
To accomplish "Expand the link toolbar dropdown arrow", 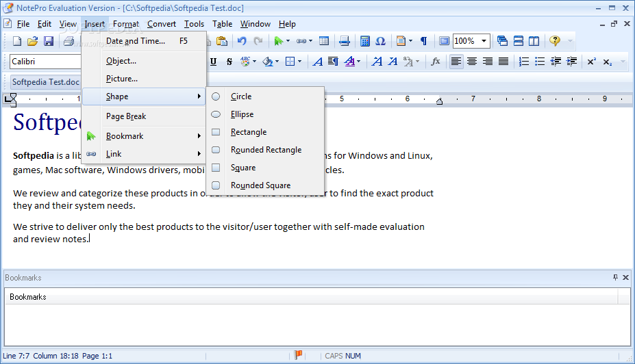I will (310, 41).
